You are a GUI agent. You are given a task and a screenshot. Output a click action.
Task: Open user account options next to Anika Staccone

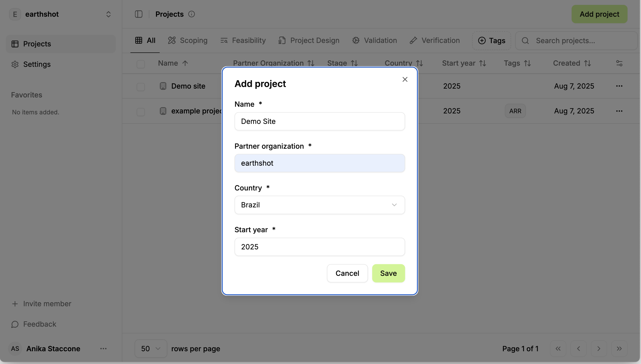[103, 348]
